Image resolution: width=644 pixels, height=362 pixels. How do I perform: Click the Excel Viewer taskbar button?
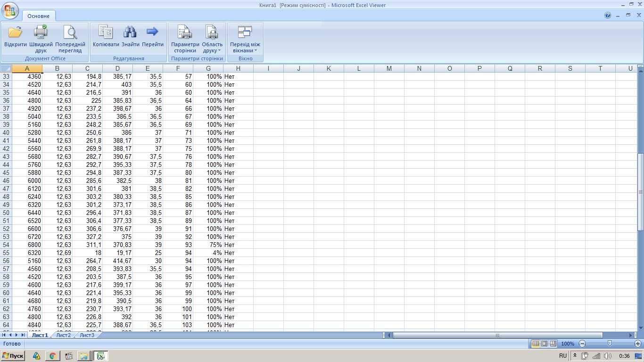(x=100, y=356)
